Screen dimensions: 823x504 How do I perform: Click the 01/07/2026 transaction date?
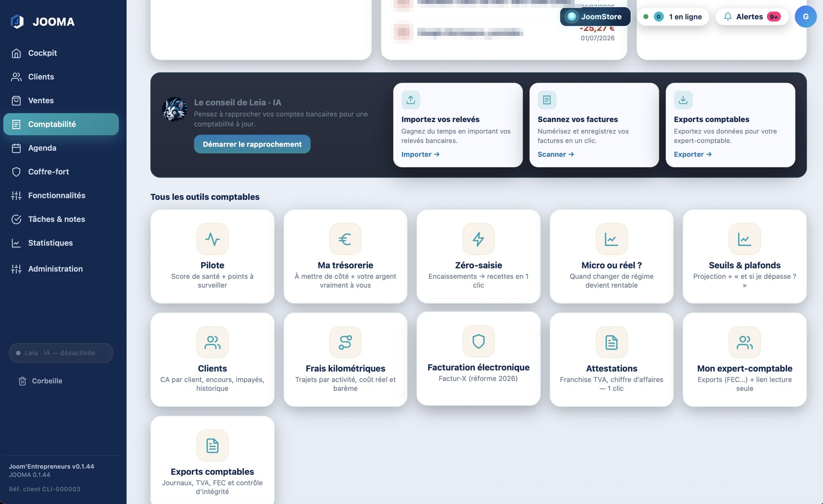point(597,38)
